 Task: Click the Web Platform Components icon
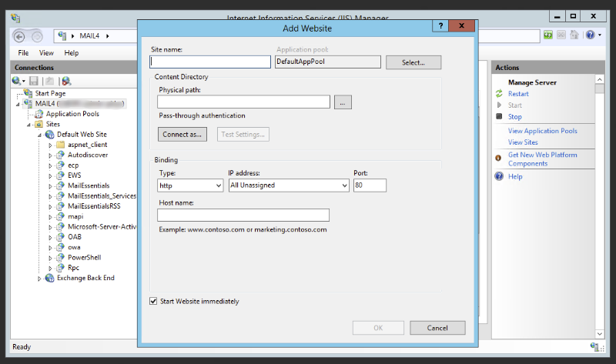pos(500,155)
